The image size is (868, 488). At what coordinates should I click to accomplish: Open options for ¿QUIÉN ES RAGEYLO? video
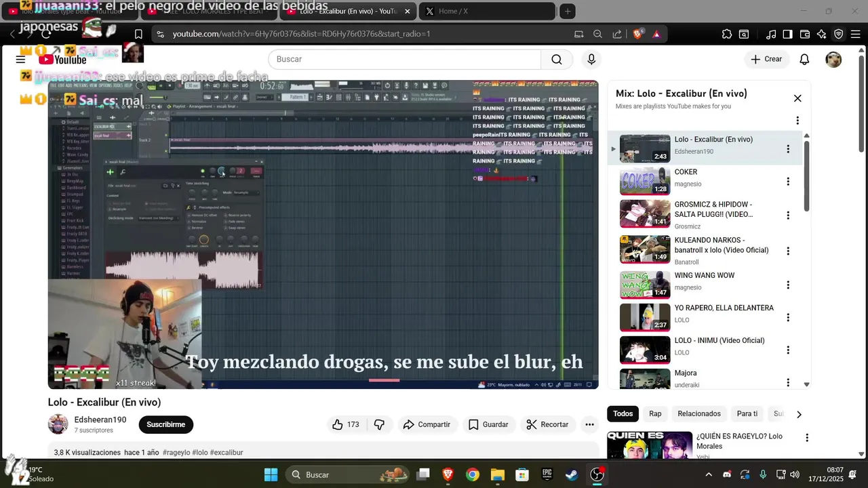point(807,438)
